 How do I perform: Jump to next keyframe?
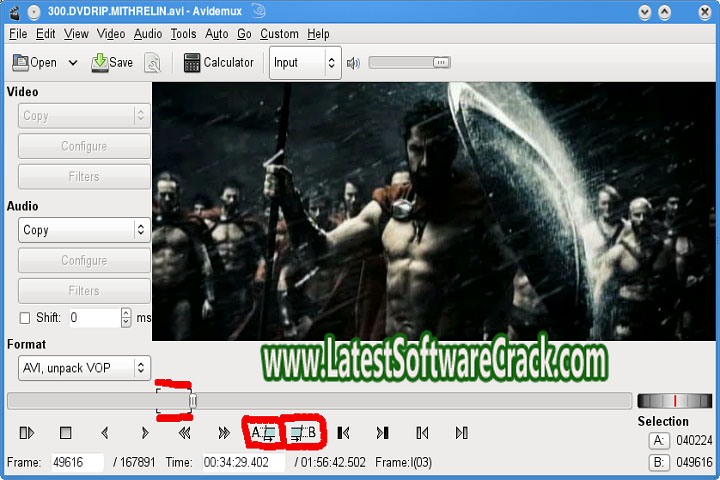(224, 433)
